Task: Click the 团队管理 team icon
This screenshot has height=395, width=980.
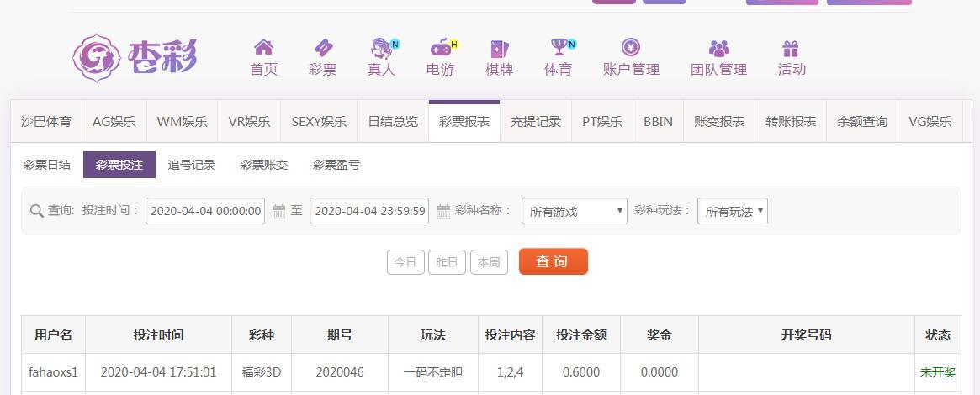Action: pyautogui.click(x=718, y=48)
